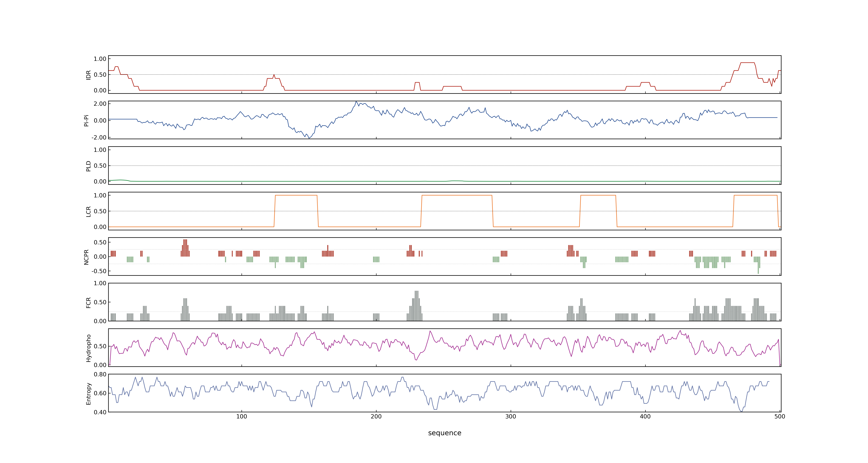Click the LCR plateau near position 365
Image resolution: width=868 pixels, height=463 pixels.
[598, 195]
